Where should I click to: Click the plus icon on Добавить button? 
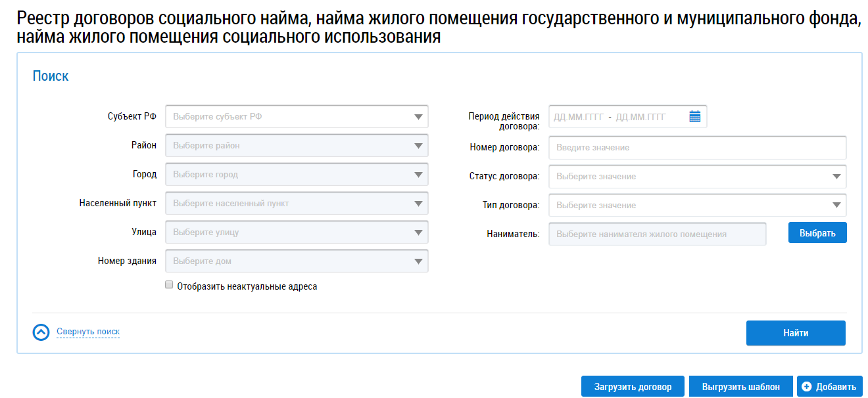[807, 387]
